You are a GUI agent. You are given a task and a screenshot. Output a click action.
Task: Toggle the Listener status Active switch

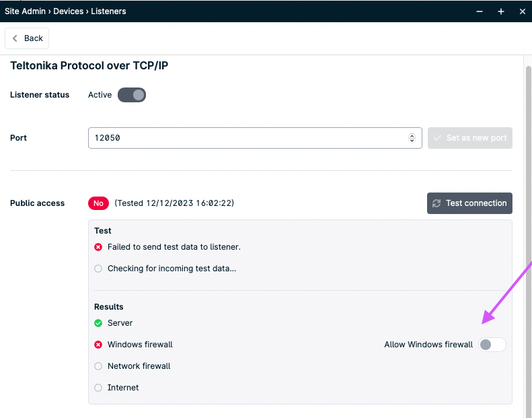coord(132,95)
